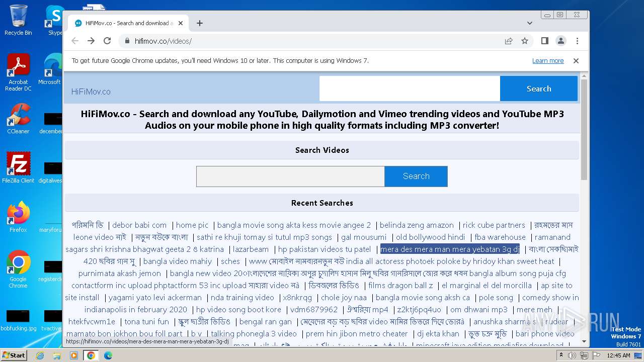Click the address bar URL
Image resolution: width=644 pixels, height=362 pixels.
pos(163,41)
